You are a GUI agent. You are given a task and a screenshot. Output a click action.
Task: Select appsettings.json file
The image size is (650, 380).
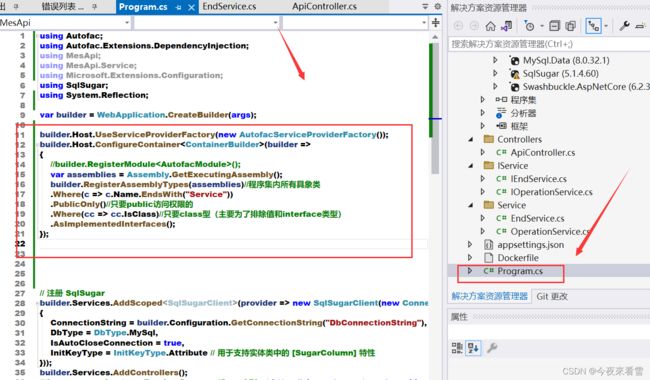[x=531, y=244]
